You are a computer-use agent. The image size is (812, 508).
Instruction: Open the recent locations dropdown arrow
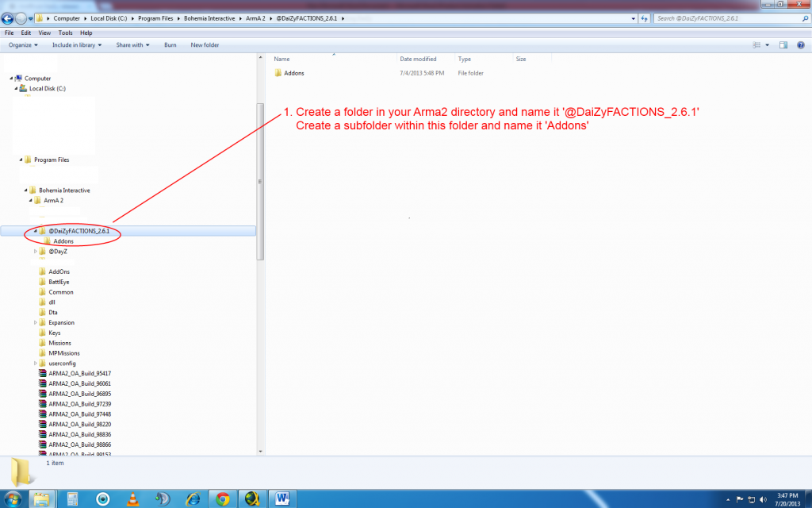pyautogui.click(x=31, y=19)
